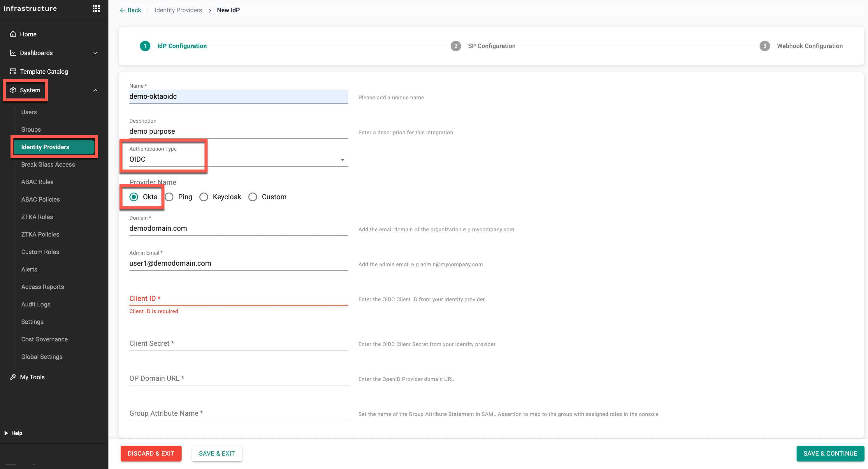This screenshot has width=868, height=469.
Task: Click step 2 circle icon
Action: [x=456, y=46]
